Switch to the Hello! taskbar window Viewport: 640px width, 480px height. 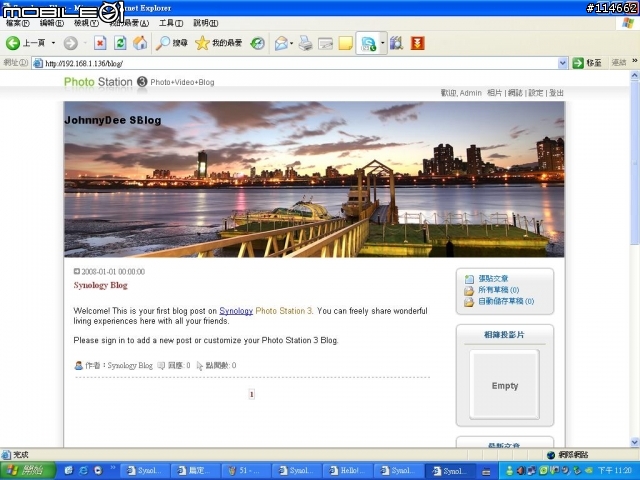click(348, 471)
